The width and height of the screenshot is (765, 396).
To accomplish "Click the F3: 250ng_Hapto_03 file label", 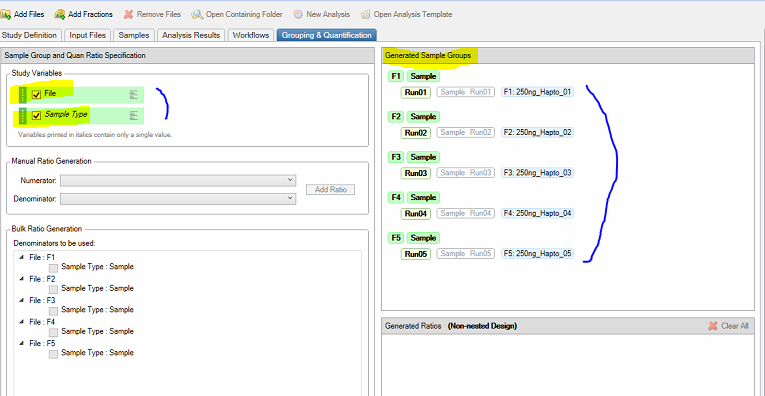I will click(x=537, y=173).
